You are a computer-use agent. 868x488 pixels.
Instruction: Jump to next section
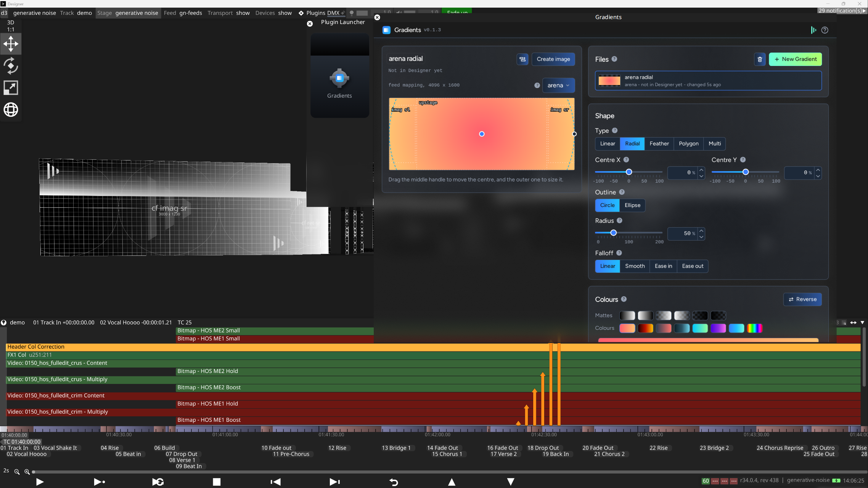pos(334,482)
